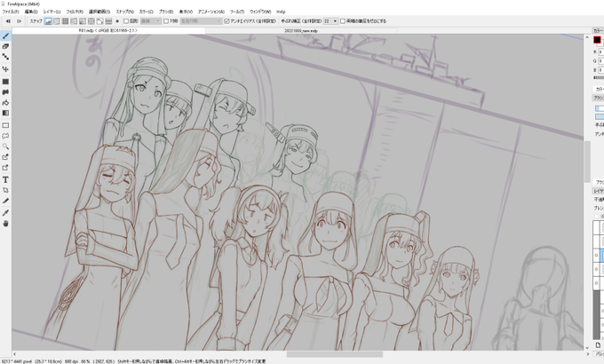
Task: Enable vanishing point snap
Action: [x=74, y=21]
